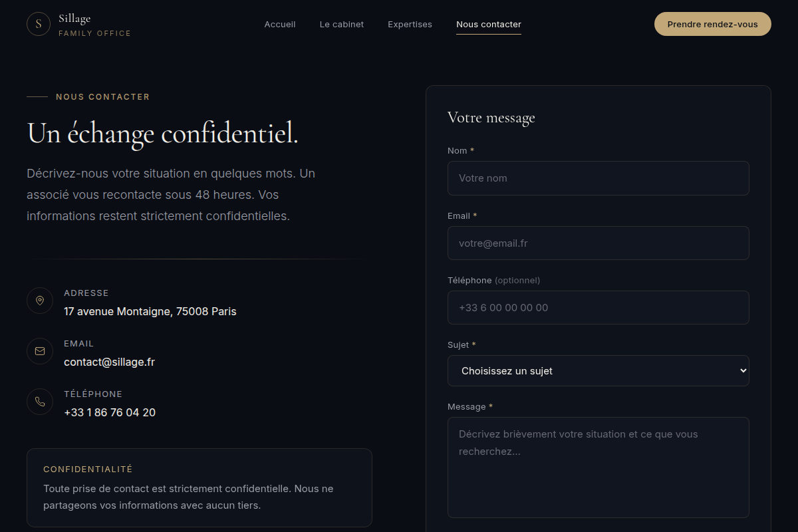This screenshot has width=798, height=532.
Task: Select the Nous contacter nav item
Action: [x=489, y=25]
